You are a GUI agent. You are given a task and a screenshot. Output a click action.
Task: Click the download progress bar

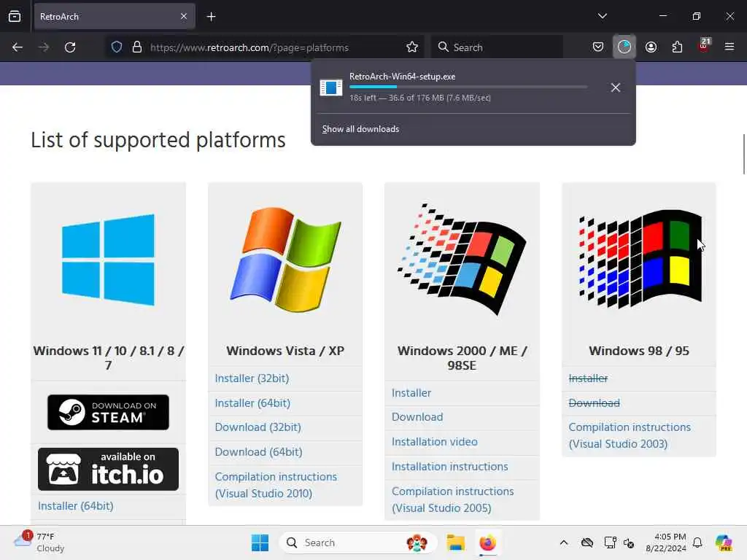click(468, 87)
